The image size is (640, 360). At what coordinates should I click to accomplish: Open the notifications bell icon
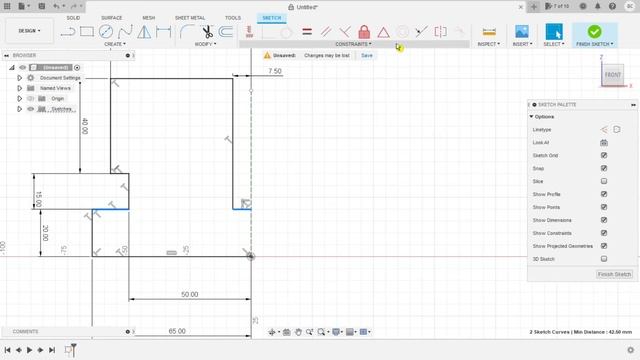click(x=598, y=6)
